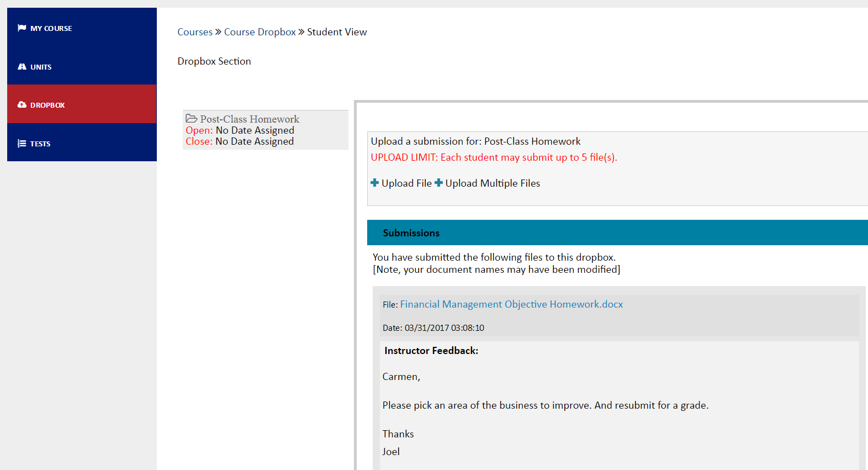This screenshot has width=868, height=470.
Task: Click the list icon beside Tests
Action: pyautogui.click(x=22, y=144)
